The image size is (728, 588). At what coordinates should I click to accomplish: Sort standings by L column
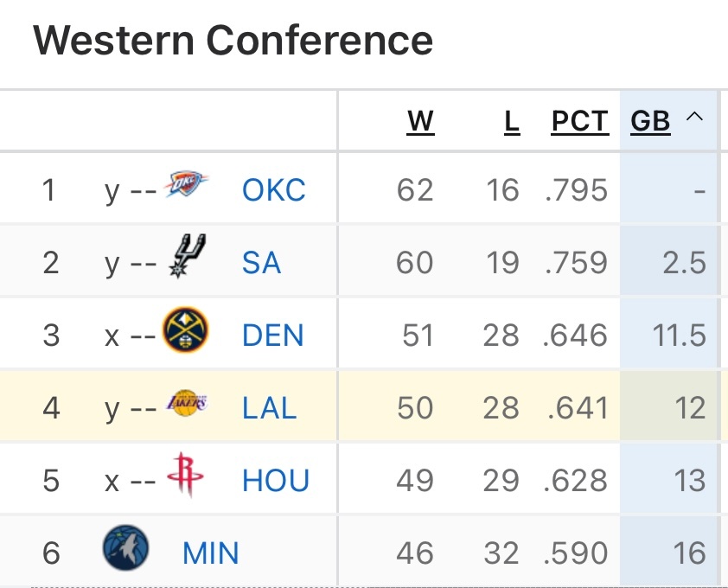(x=512, y=123)
